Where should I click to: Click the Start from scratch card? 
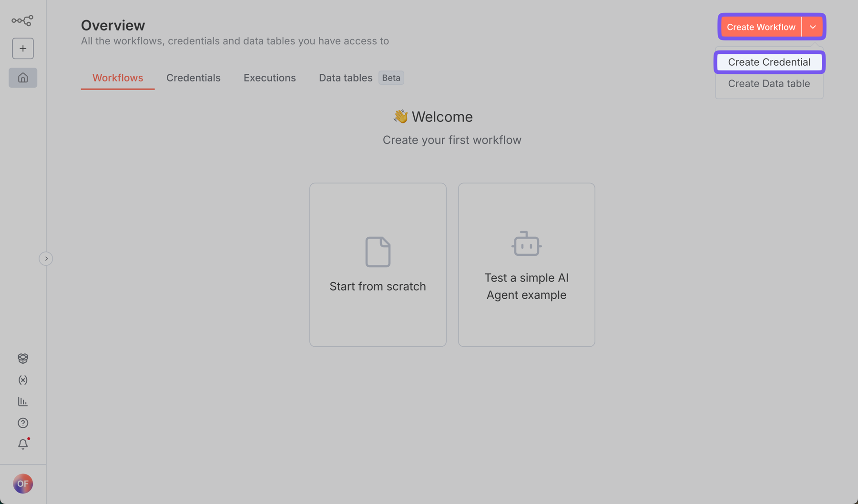pyautogui.click(x=378, y=265)
